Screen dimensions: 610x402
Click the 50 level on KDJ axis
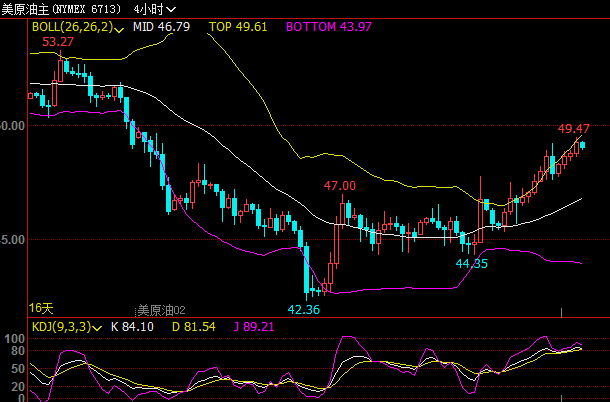(20, 368)
